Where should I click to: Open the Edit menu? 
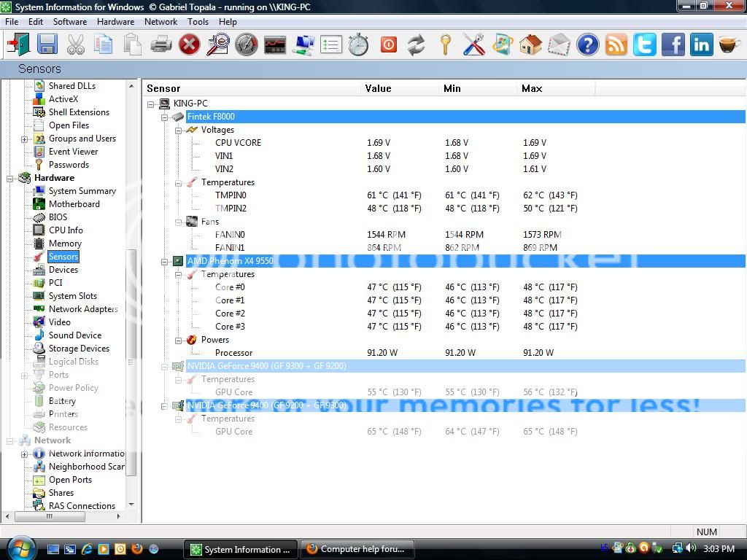(36, 22)
